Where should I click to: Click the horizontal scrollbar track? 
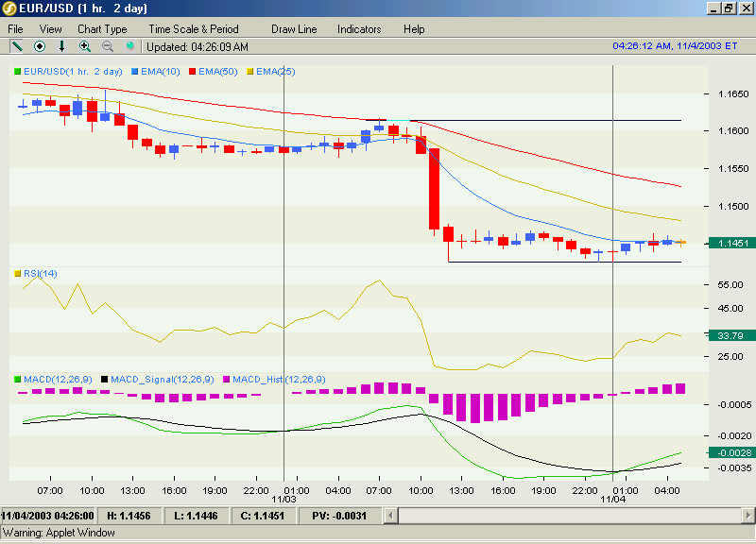(569, 516)
